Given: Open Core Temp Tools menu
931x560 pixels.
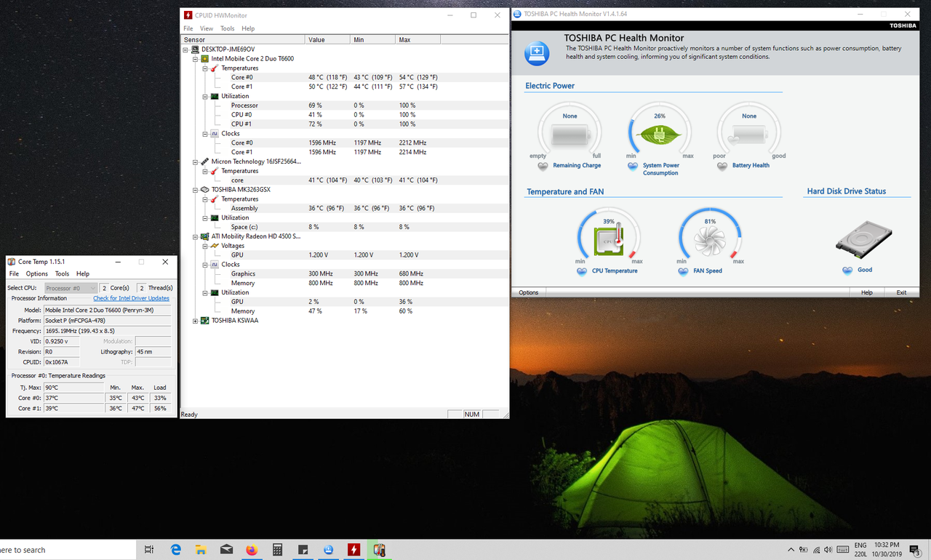Looking at the screenshot, I should pos(63,273).
